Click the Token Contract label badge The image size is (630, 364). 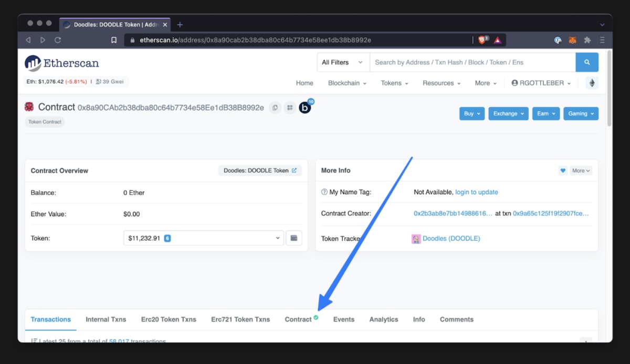click(x=45, y=122)
